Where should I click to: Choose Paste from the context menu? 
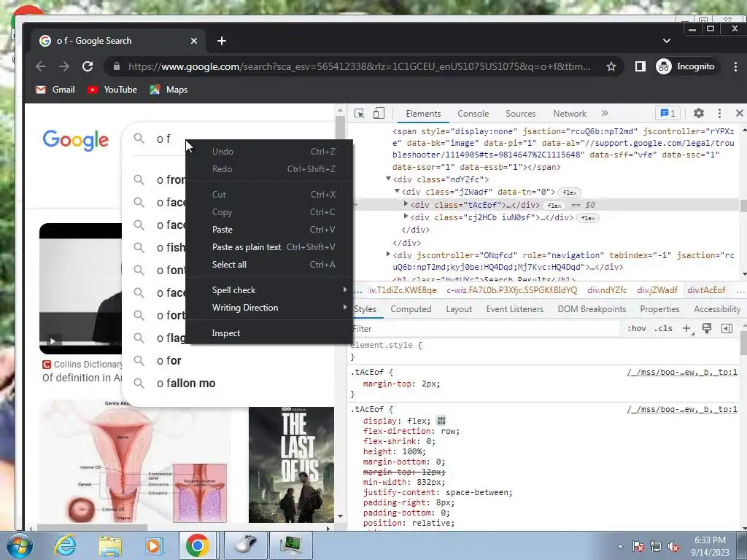pyautogui.click(x=269, y=230)
